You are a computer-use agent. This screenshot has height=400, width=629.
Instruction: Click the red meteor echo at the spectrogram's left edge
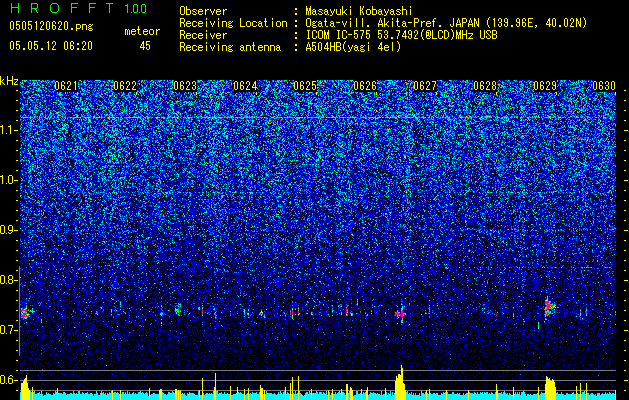point(25,313)
